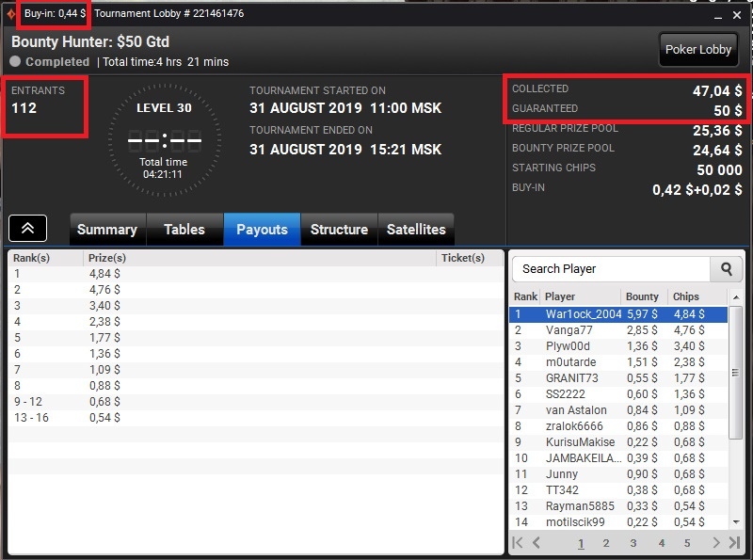The height and width of the screenshot is (560, 753).
Task: Select the Satellites tab
Action: 416,230
